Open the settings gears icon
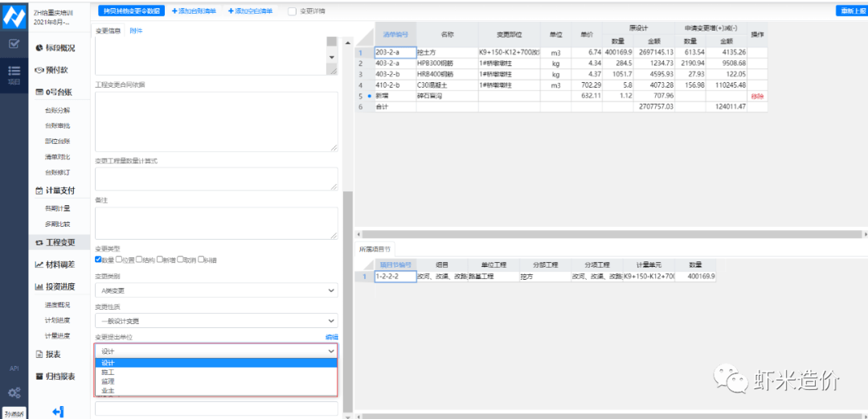 coord(14,392)
